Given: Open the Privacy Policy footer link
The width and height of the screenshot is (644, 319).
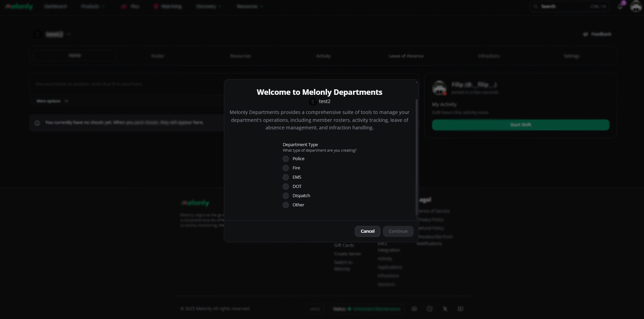Looking at the screenshot, I should point(431,220).
